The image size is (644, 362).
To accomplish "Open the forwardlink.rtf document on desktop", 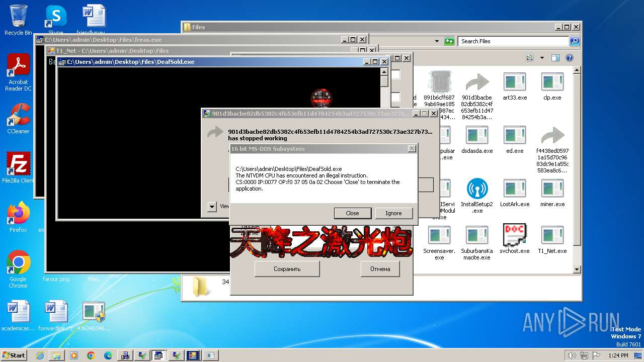I will [56, 316].
